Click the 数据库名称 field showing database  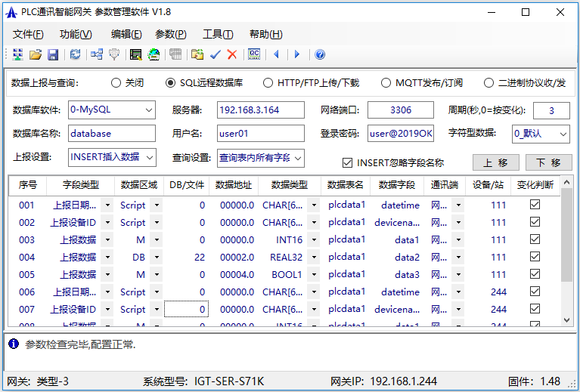[112, 134]
